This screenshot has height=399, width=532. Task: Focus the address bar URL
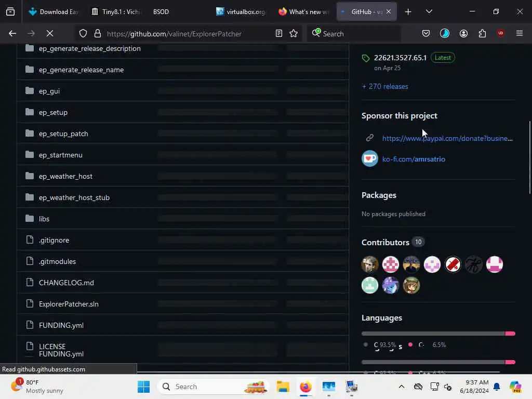pos(174,34)
